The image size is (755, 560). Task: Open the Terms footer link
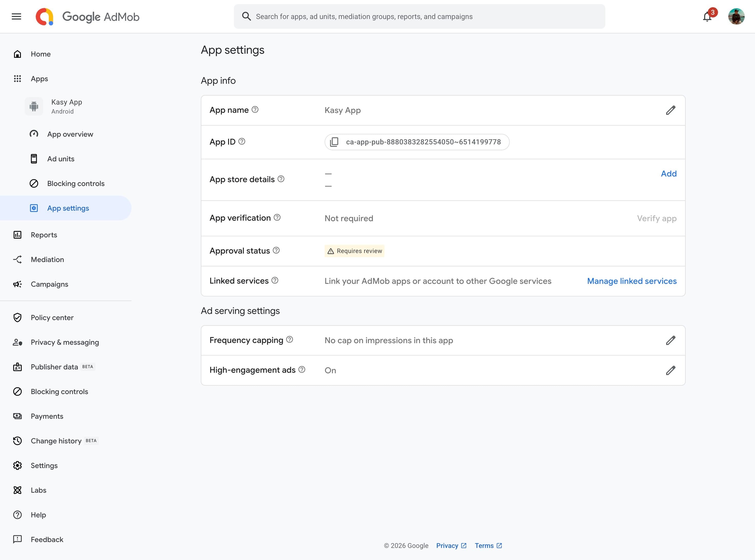488,545
